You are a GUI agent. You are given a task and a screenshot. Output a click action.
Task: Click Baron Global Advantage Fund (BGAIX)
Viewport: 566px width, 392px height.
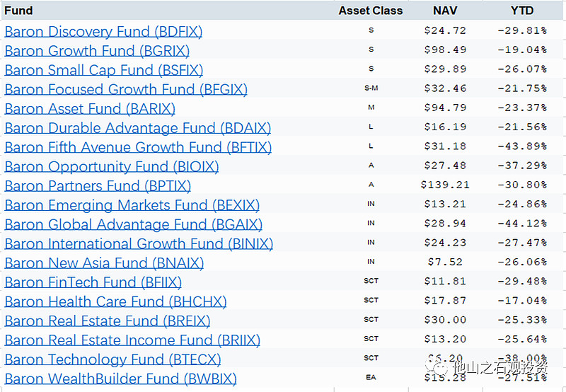(133, 224)
